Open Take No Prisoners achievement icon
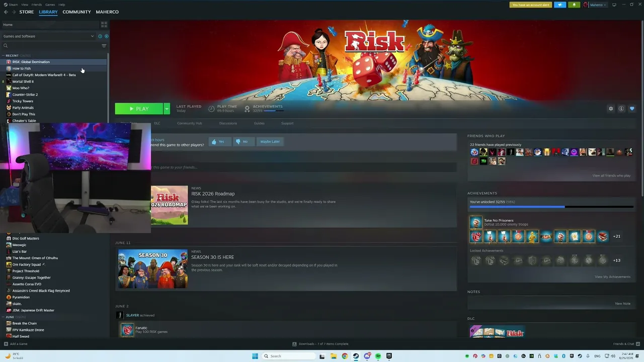This screenshot has height=362, width=644. (x=475, y=222)
